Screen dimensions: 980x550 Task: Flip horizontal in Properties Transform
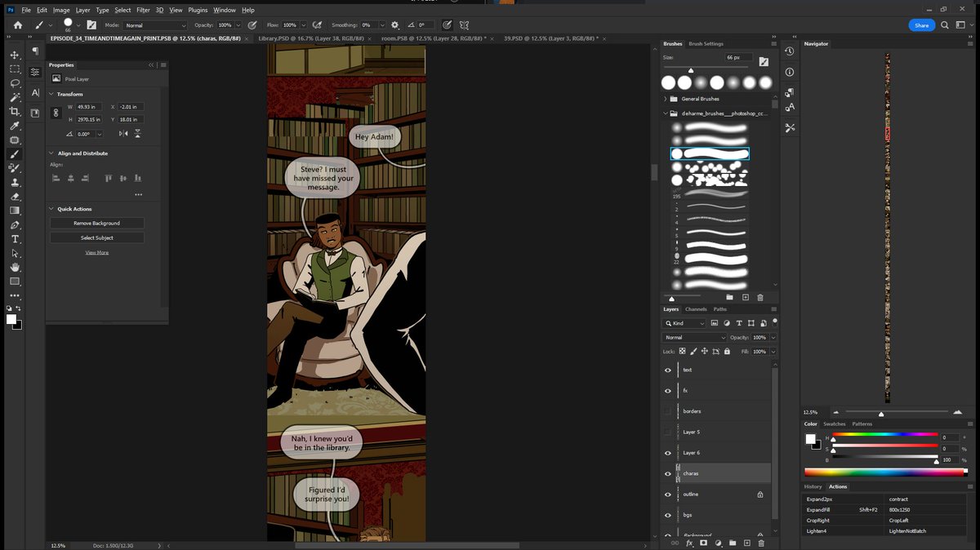point(124,134)
